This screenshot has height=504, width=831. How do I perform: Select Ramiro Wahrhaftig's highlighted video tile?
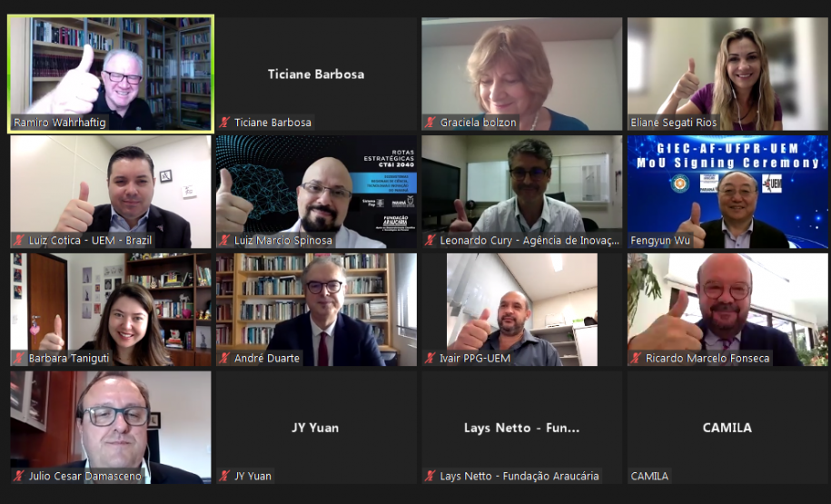111,74
